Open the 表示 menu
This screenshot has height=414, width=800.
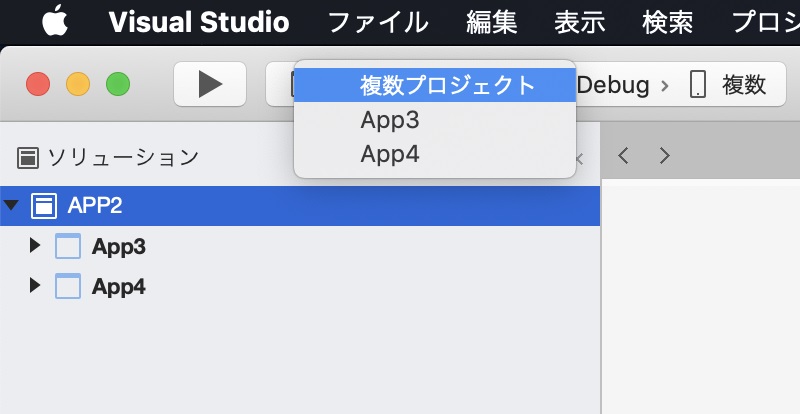coord(580,22)
